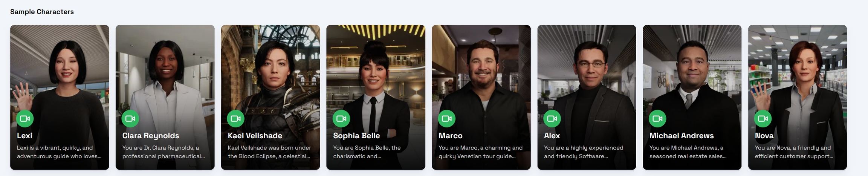Click Nova's customer support description text
This screenshot has width=868, height=176.
(794, 152)
